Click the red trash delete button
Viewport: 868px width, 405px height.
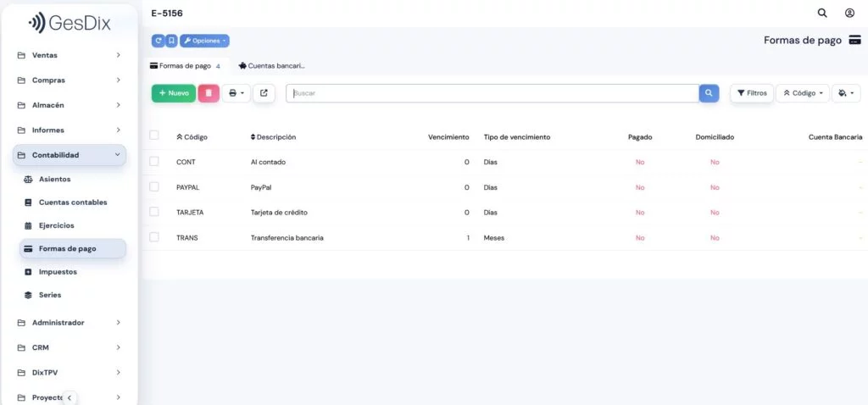(x=209, y=93)
